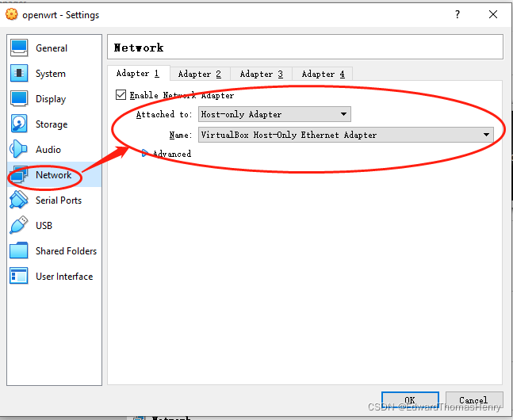The width and height of the screenshot is (513, 420).
Task: Click the OK button
Action: pyautogui.click(x=410, y=400)
